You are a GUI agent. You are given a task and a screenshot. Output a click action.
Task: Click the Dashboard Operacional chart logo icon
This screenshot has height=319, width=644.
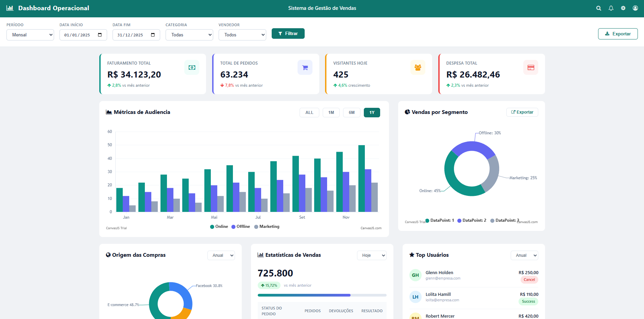tap(10, 8)
